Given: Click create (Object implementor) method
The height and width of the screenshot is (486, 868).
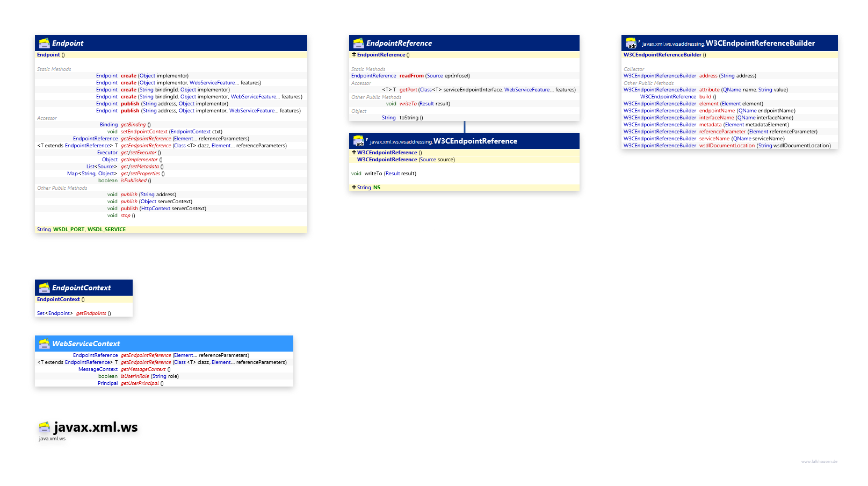Looking at the screenshot, I should [155, 76].
